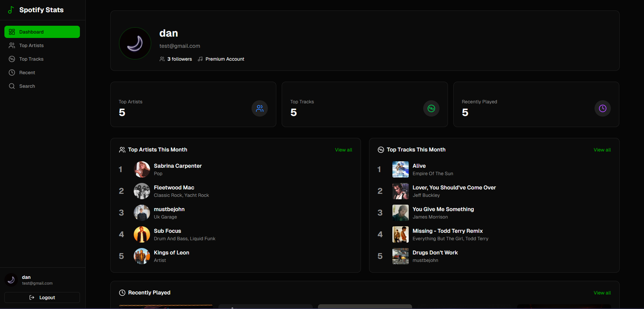Image resolution: width=644 pixels, height=309 pixels.
Task: Click the purple clock icon in Recently Played card
Action: coord(602,108)
